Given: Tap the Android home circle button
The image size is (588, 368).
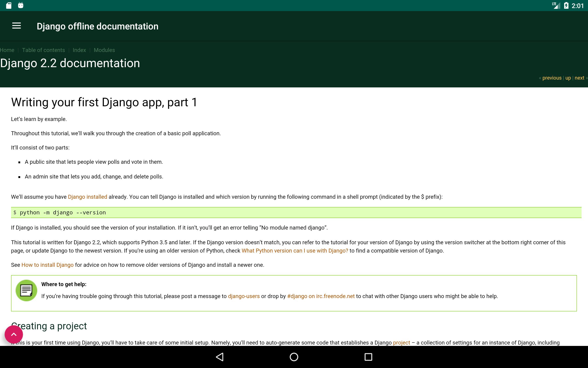Looking at the screenshot, I should pos(294,357).
